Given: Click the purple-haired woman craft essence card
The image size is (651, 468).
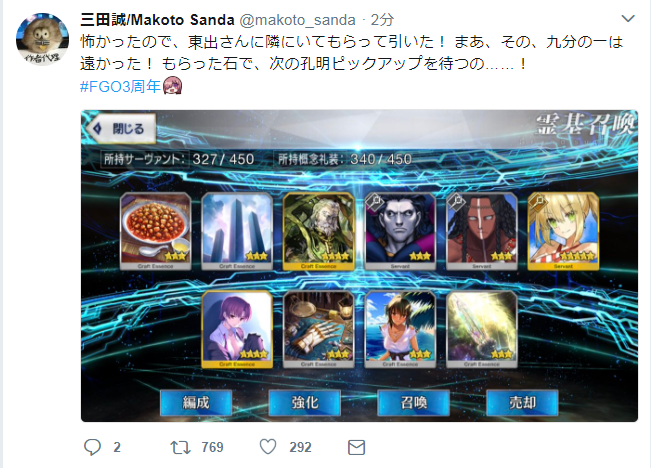Looking at the screenshot, I should tap(237, 329).
